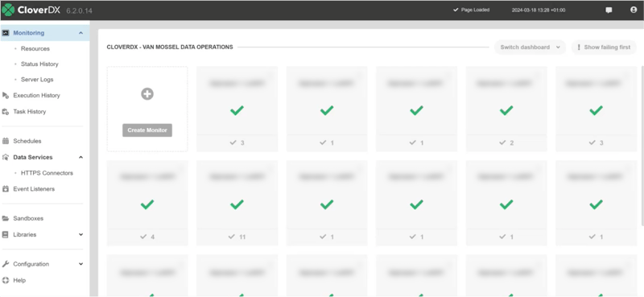
Task: Open Resources under Monitoring
Action: point(35,48)
